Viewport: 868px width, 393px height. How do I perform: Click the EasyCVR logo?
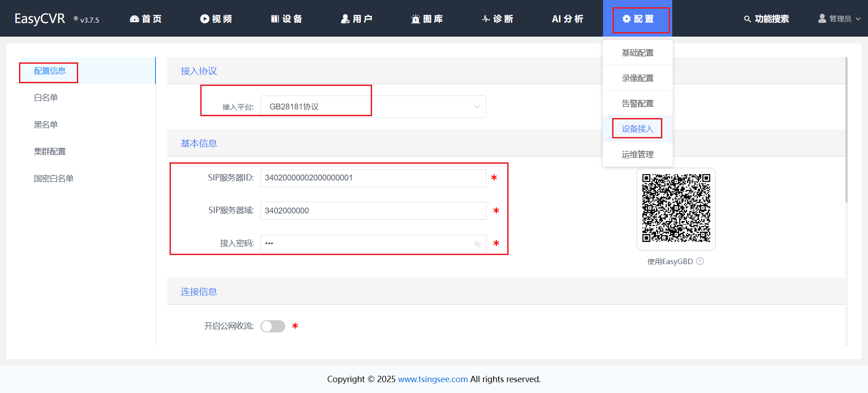coord(40,19)
